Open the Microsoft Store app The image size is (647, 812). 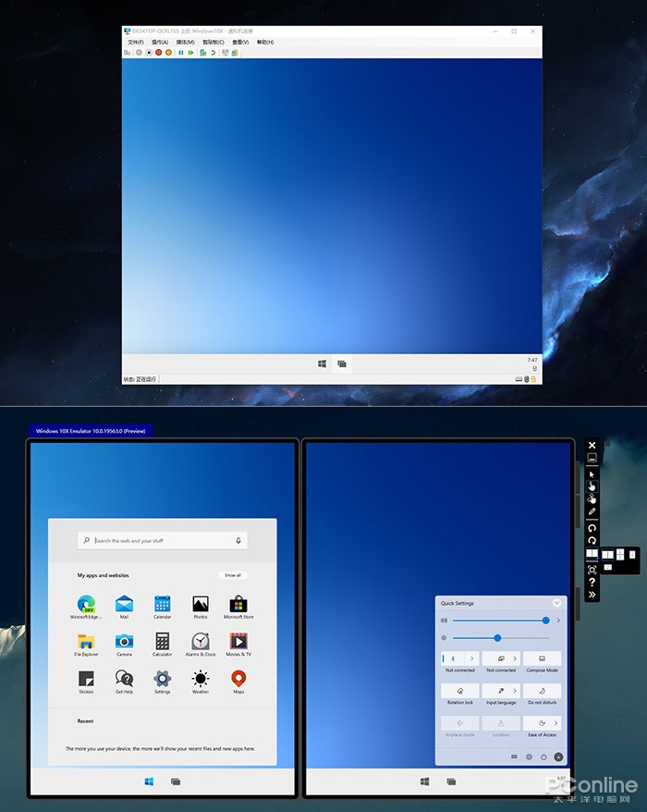pyautogui.click(x=238, y=607)
